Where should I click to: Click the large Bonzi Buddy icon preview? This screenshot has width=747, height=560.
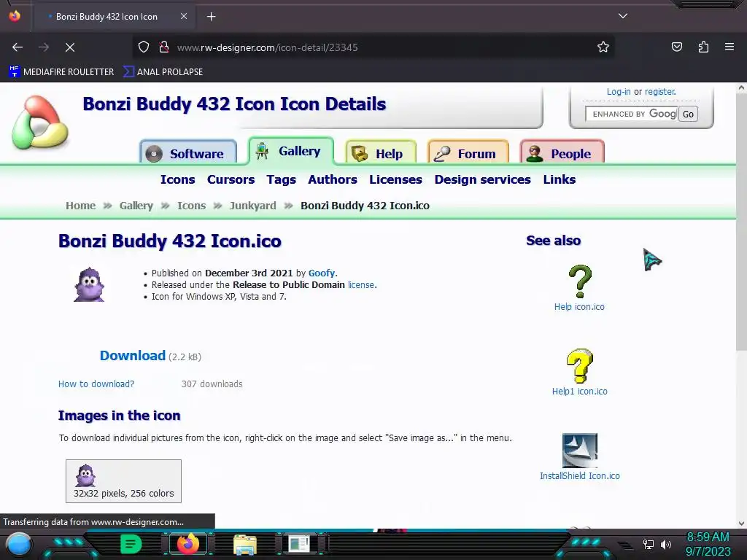[x=89, y=284]
